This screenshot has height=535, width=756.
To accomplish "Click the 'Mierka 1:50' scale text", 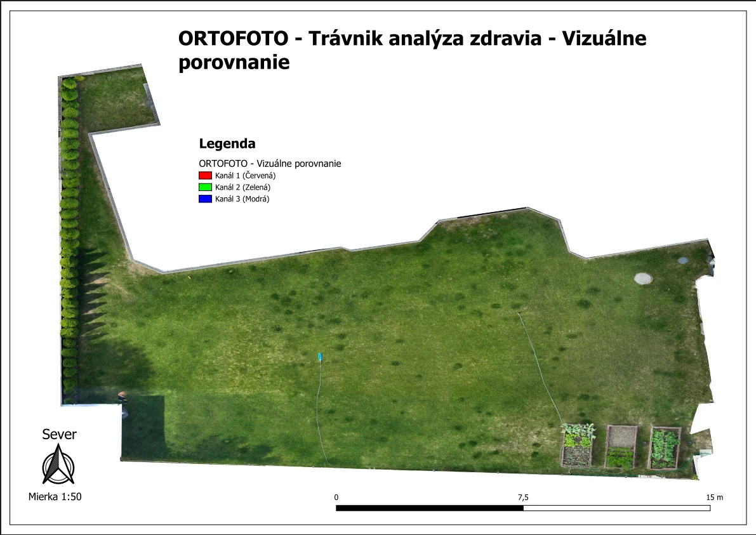I will tap(55, 496).
